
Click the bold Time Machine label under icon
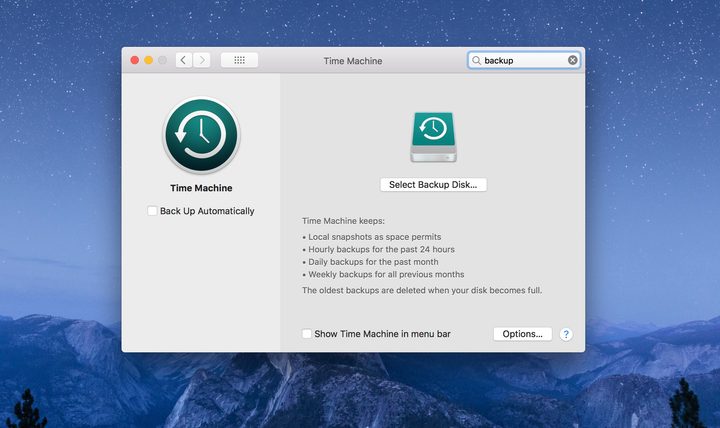click(x=201, y=188)
